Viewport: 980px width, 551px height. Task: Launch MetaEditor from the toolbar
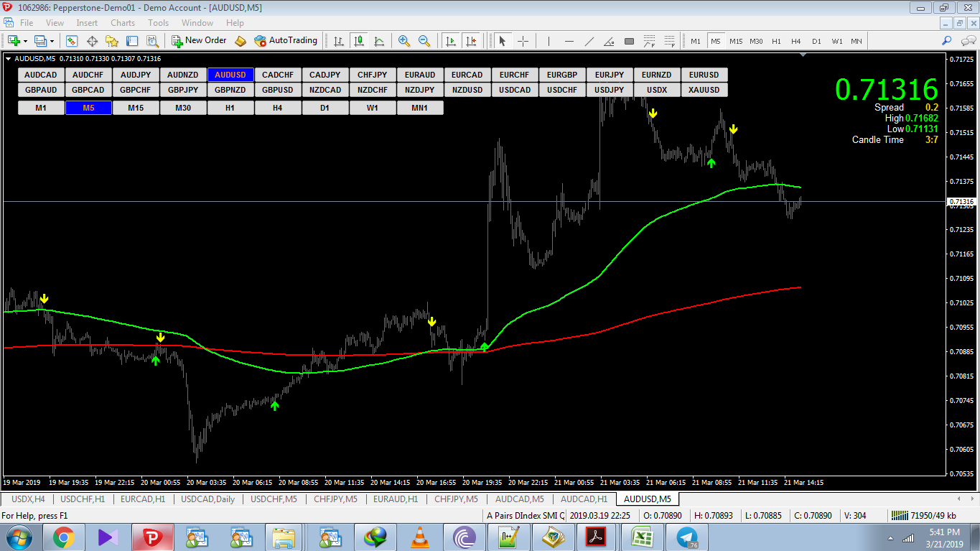[241, 41]
